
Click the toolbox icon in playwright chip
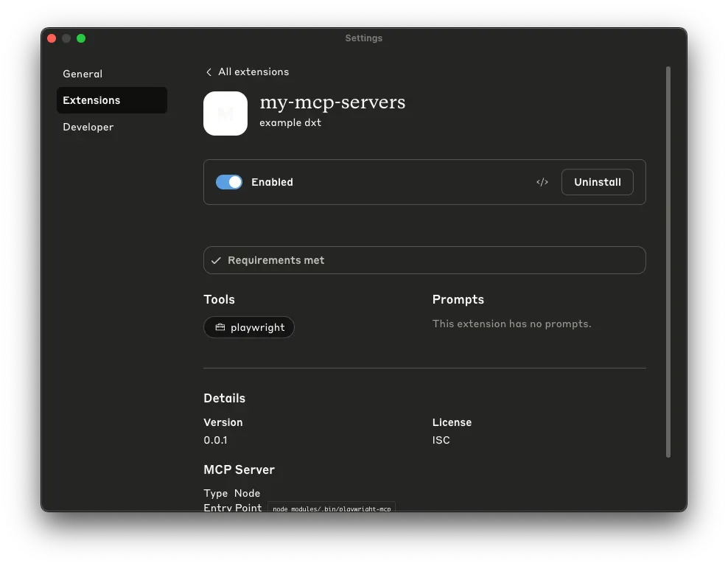click(220, 327)
